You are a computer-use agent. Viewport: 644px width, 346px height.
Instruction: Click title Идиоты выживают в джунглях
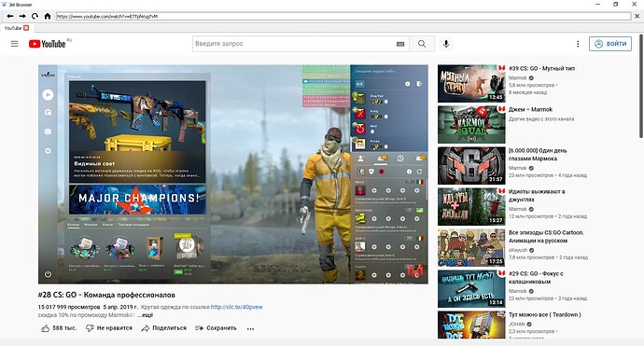point(537,195)
